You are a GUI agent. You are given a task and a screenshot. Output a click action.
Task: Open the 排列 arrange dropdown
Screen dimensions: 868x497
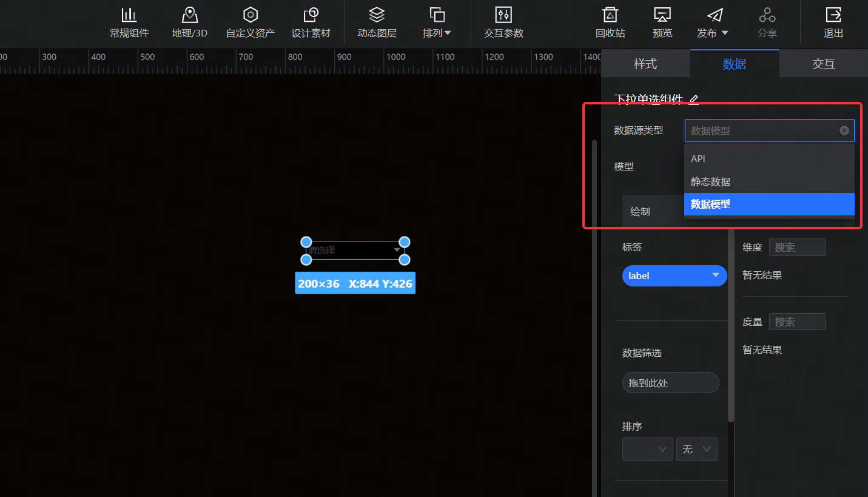[437, 22]
